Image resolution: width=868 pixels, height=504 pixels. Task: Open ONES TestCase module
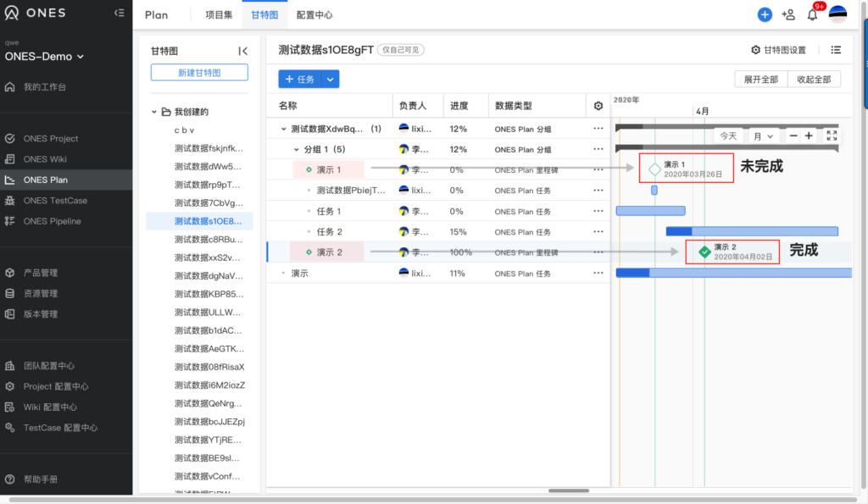[55, 200]
